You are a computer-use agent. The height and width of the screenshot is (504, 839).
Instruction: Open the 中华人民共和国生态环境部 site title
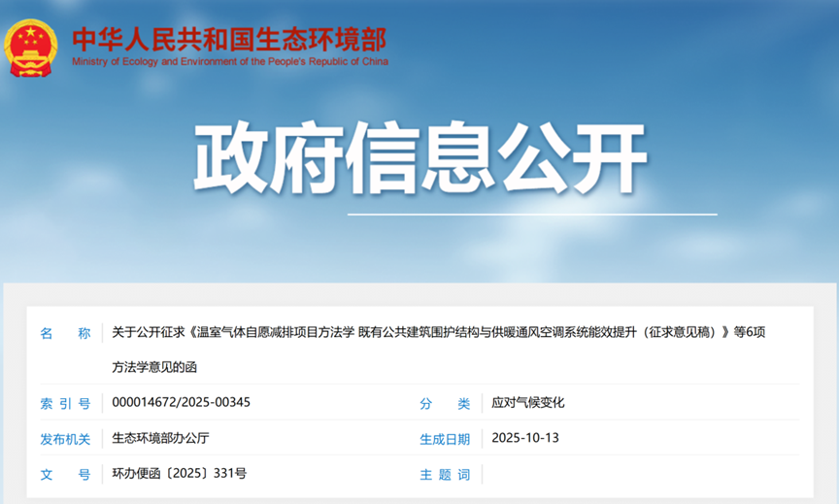tap(229, 39)
